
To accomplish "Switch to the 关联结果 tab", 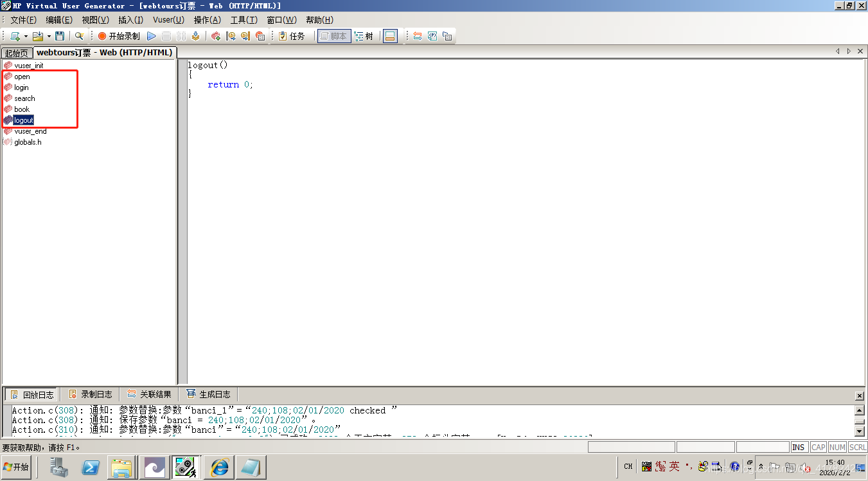I will tap(149, 394).
